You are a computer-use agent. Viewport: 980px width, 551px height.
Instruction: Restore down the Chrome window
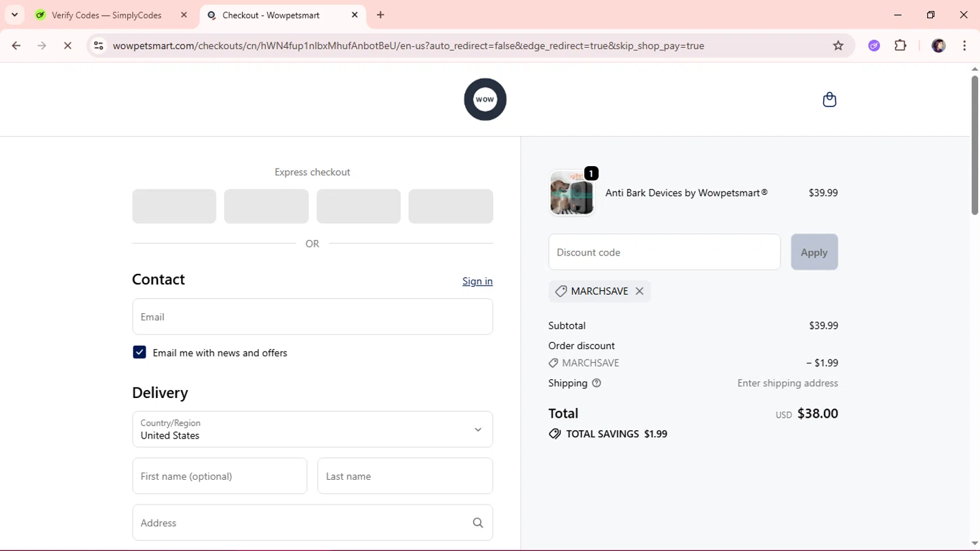930,14
